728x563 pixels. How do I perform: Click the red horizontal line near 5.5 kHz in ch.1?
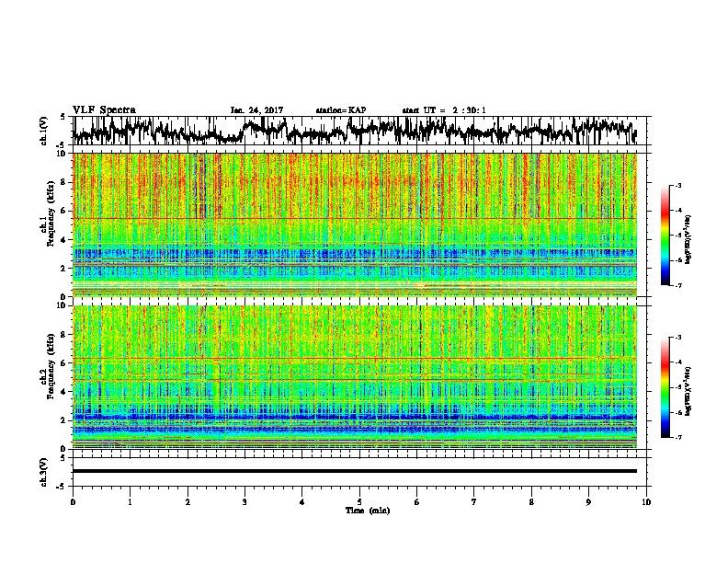355,219
